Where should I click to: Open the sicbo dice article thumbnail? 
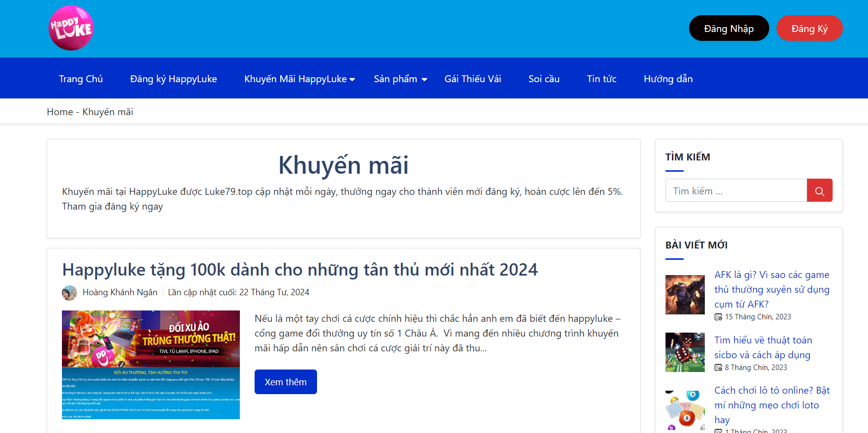tap(685, 352)
